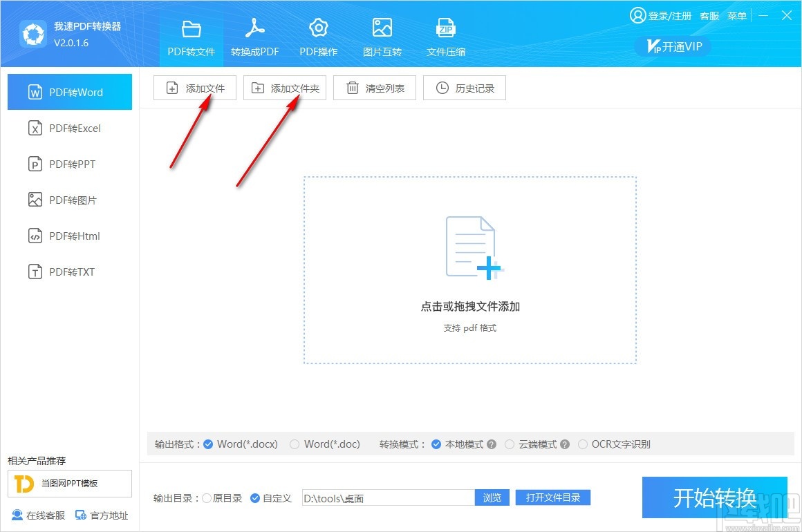Click 浏览 to browse output folder

pos(492,497)
